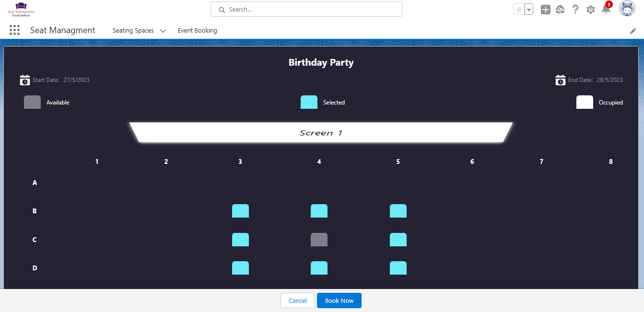Open the Setup gear icon

click(591, 10)
